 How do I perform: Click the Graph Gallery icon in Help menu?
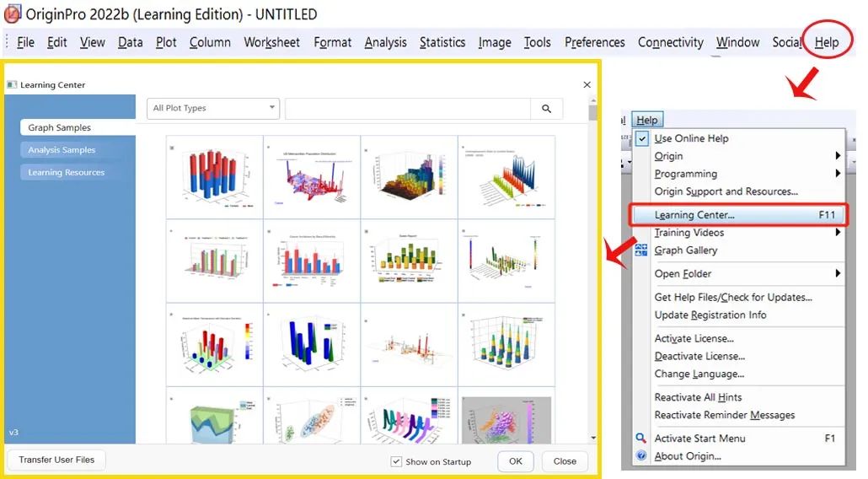[641, 250]
